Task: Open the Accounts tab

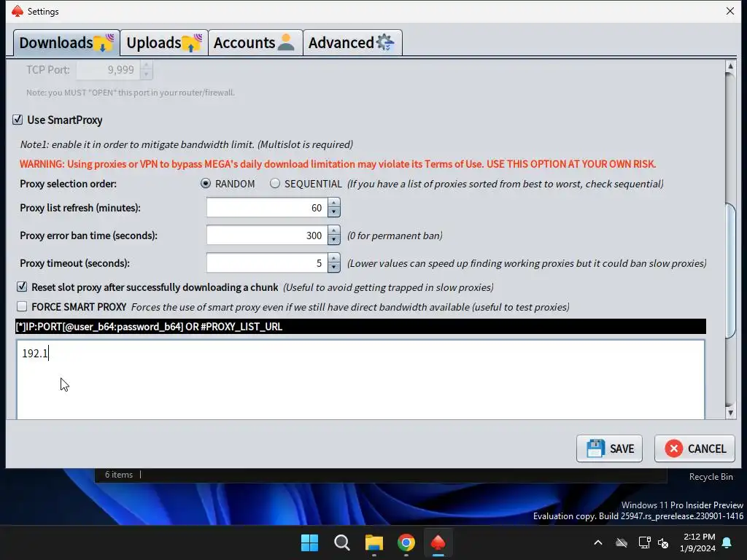Action: (255, 43)
